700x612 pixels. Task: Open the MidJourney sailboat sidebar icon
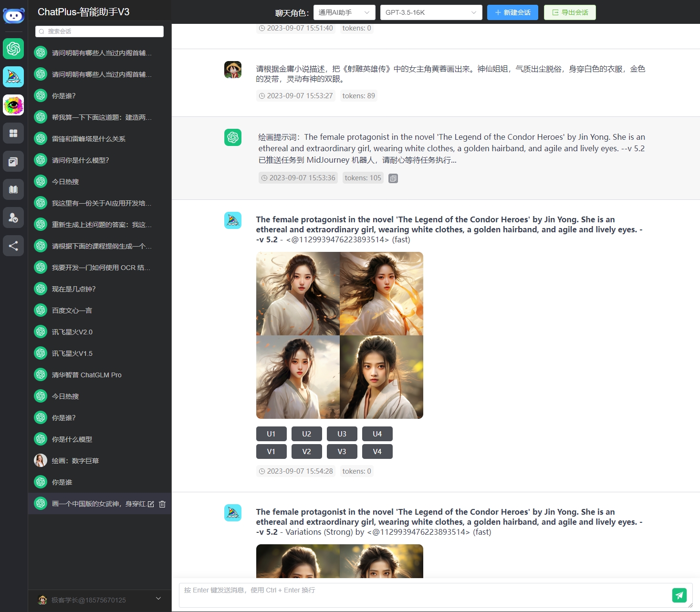[13, 77]
